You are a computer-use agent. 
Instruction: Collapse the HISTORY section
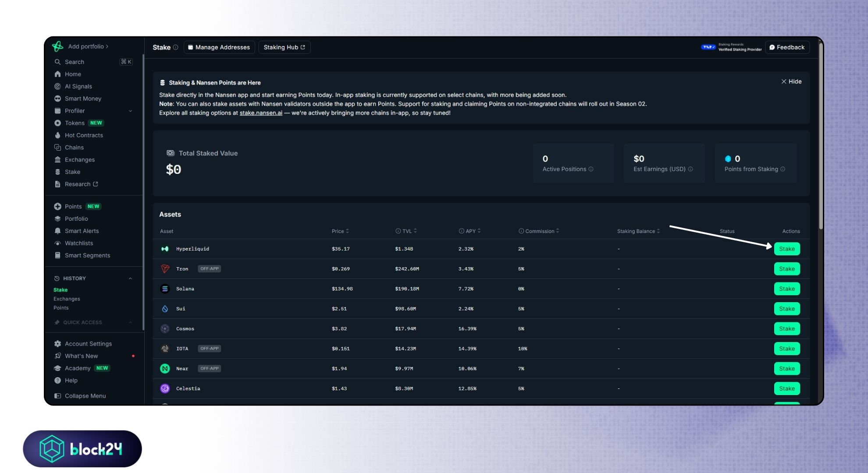(130, 279)
